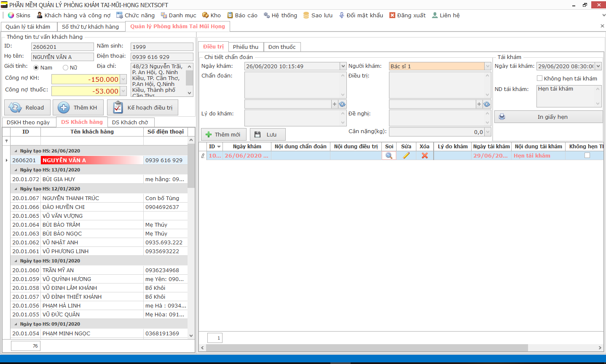Select the Nữ gender radio button
The height and width of the screenshot is (364, 606).
pos(65,67)
